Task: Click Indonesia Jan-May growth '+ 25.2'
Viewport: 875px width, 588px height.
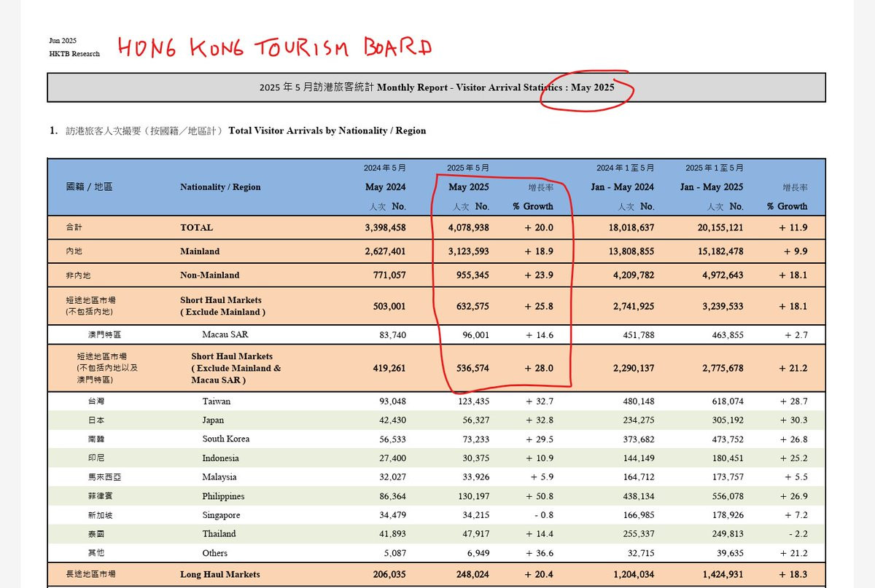Action: (793, 458)
